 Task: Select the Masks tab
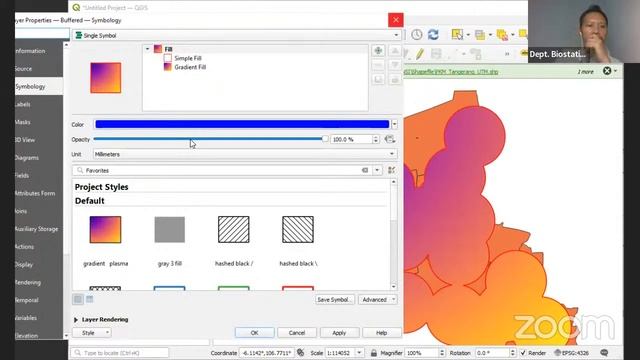pos(39,122)
